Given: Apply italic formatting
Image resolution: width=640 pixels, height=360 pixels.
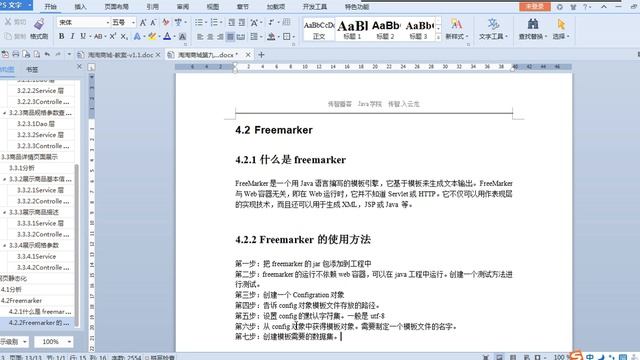Looking at the screenshot, I should point(72,36).
